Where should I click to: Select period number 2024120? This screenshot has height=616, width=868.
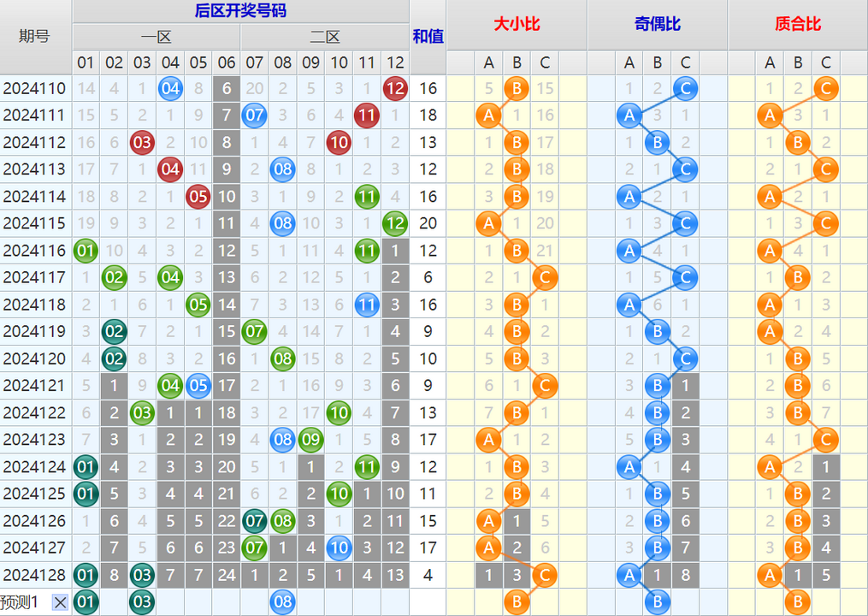coord(34,359)
